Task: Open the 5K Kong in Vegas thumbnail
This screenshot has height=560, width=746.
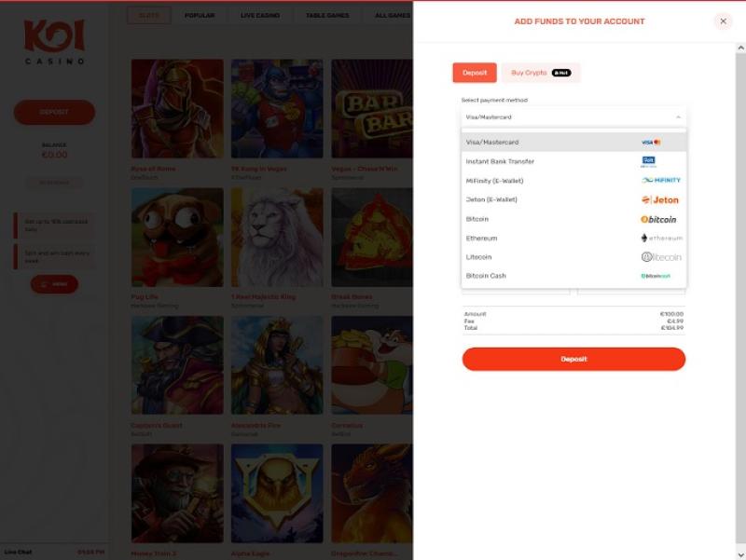Action: click(277, 108)
